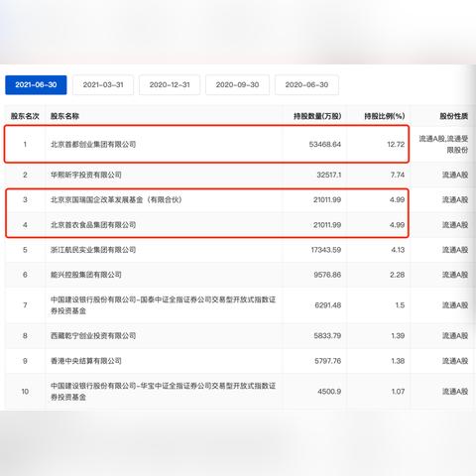Click the holding quantity 6291.48

tap(328, 305)
